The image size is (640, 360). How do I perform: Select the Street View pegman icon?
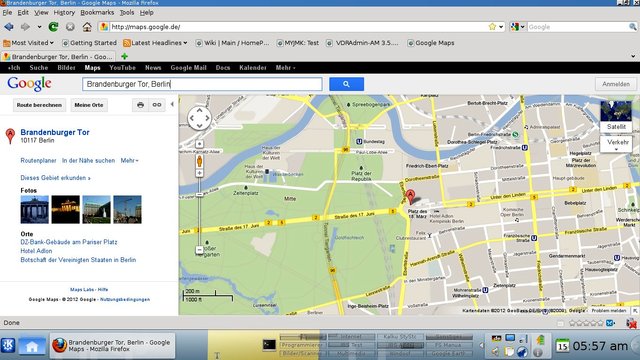coord(199,161)
